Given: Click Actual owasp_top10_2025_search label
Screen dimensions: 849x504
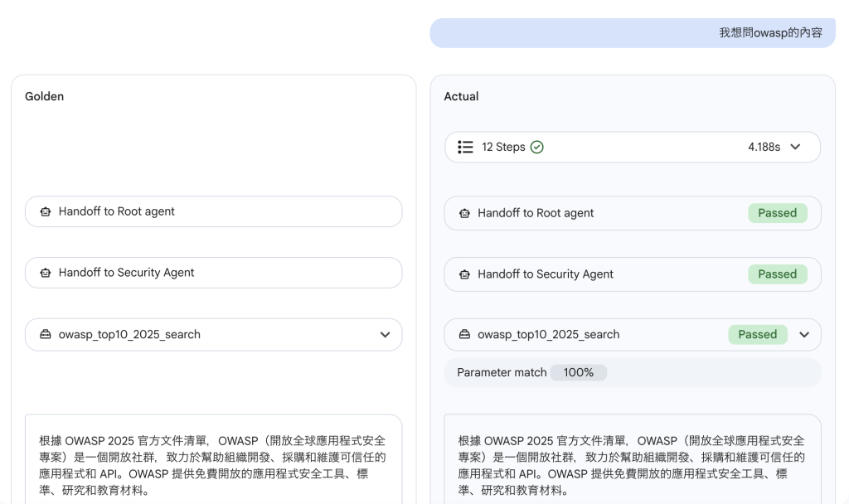Looking at the screenshot, I should click(x=549, y=335).
